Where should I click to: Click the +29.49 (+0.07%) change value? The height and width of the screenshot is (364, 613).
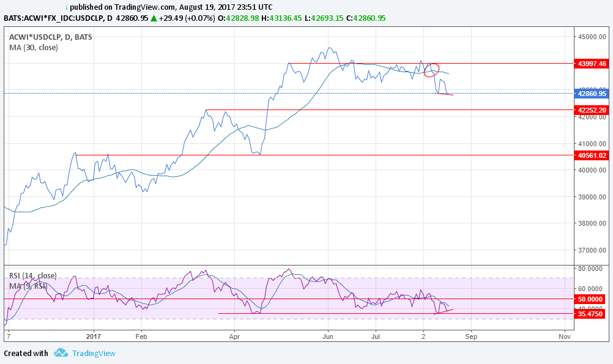(187, 18)
